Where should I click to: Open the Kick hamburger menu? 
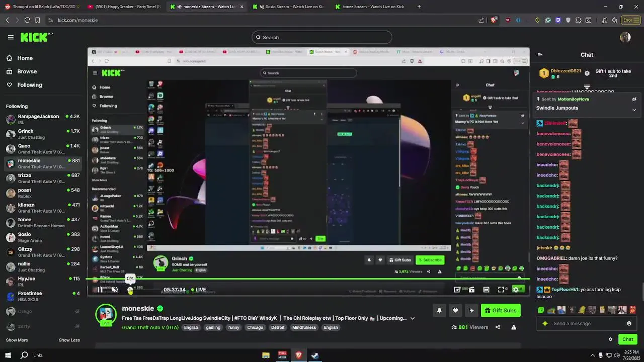point(11,37)
